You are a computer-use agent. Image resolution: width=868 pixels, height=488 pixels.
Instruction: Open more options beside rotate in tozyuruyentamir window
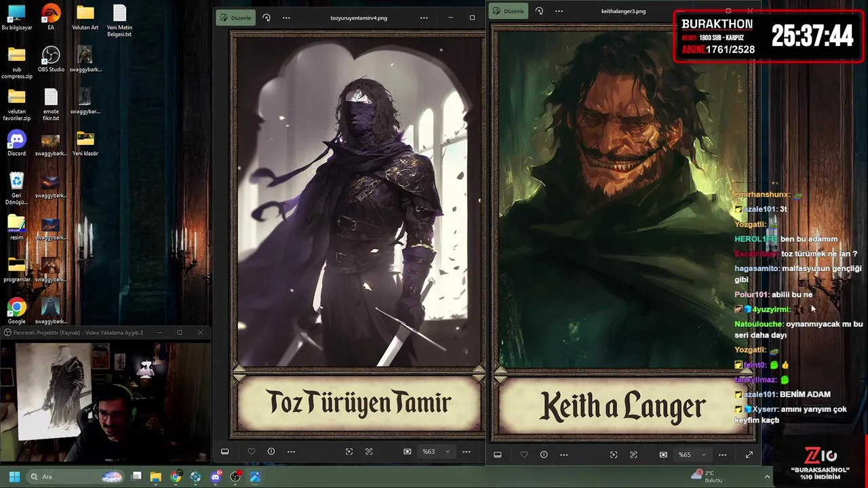(286, 18)
